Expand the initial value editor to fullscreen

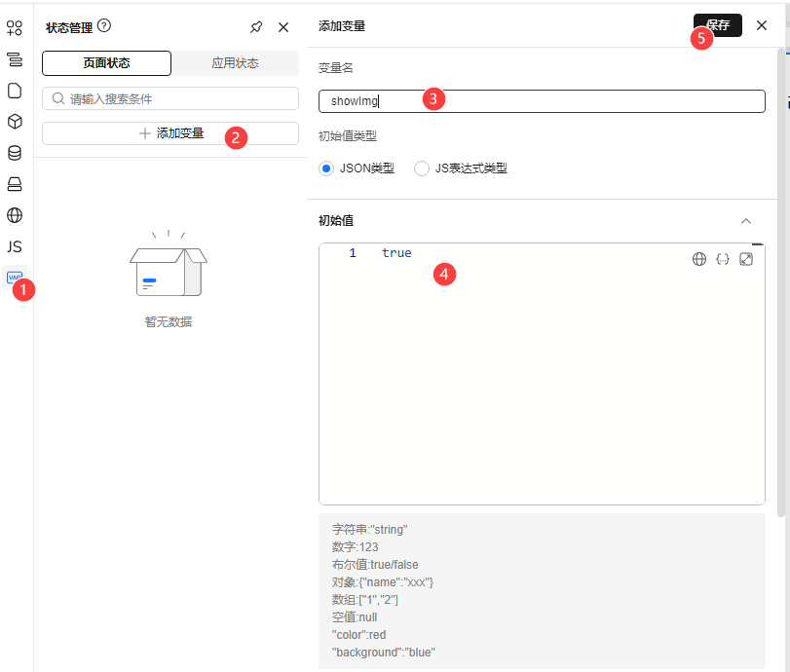(x=746, y=259)
